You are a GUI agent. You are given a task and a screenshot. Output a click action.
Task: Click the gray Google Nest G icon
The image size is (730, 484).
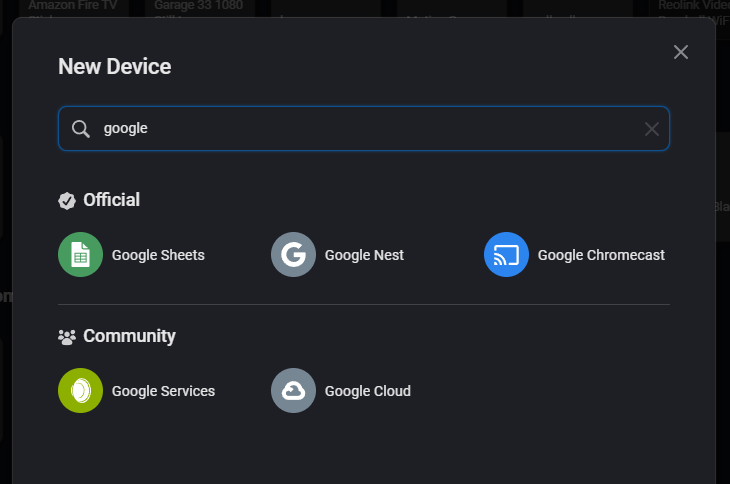point(293,255)
